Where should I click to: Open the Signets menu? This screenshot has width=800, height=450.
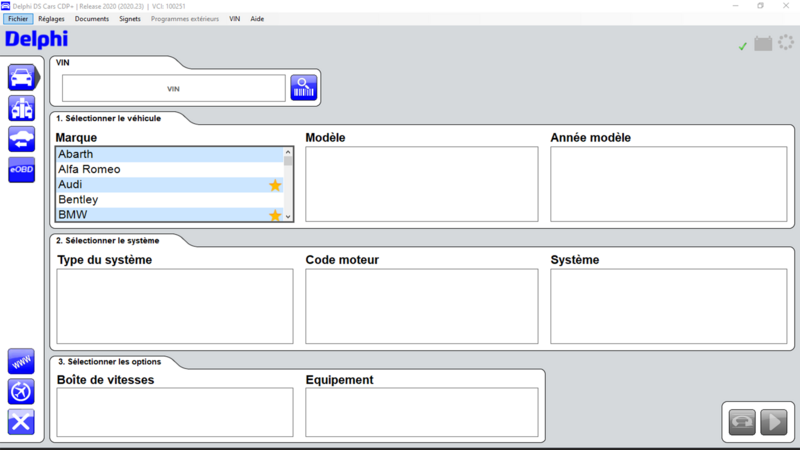[130, 19]
